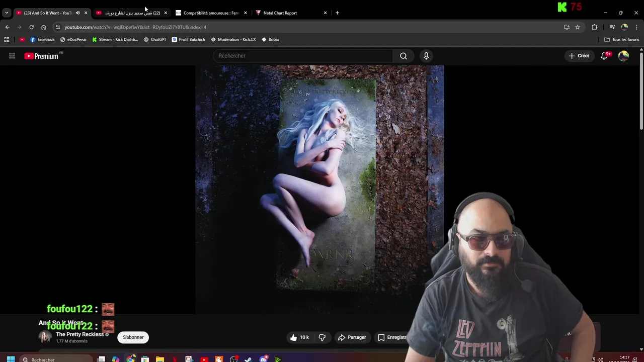
Task: Dislike the video with thumbs down
Action: [322, 337]
